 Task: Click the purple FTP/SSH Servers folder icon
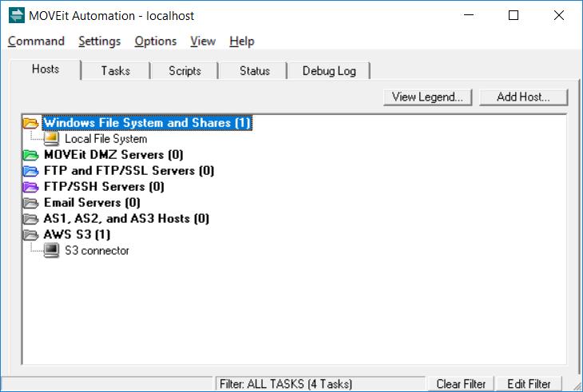[31, 187]
